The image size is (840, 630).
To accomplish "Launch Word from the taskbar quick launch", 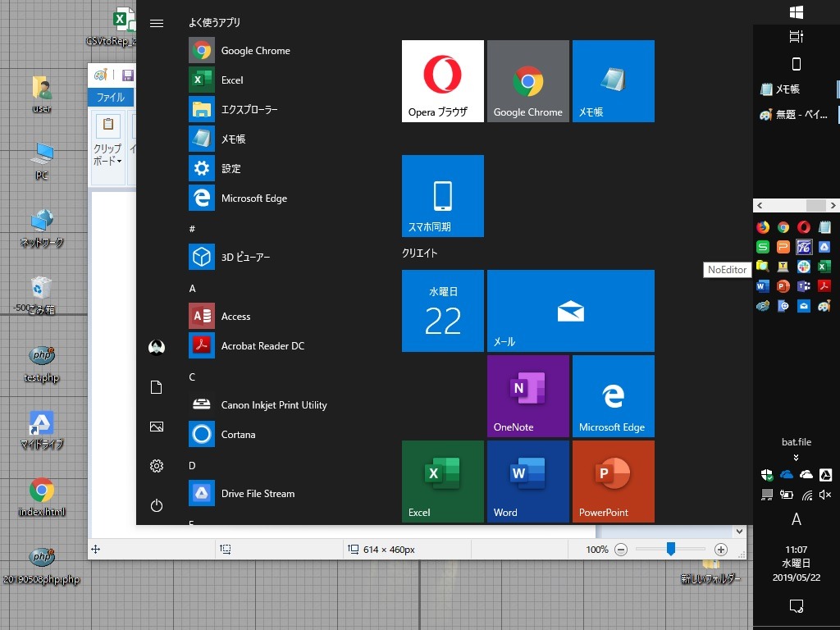I will point(763,286).
